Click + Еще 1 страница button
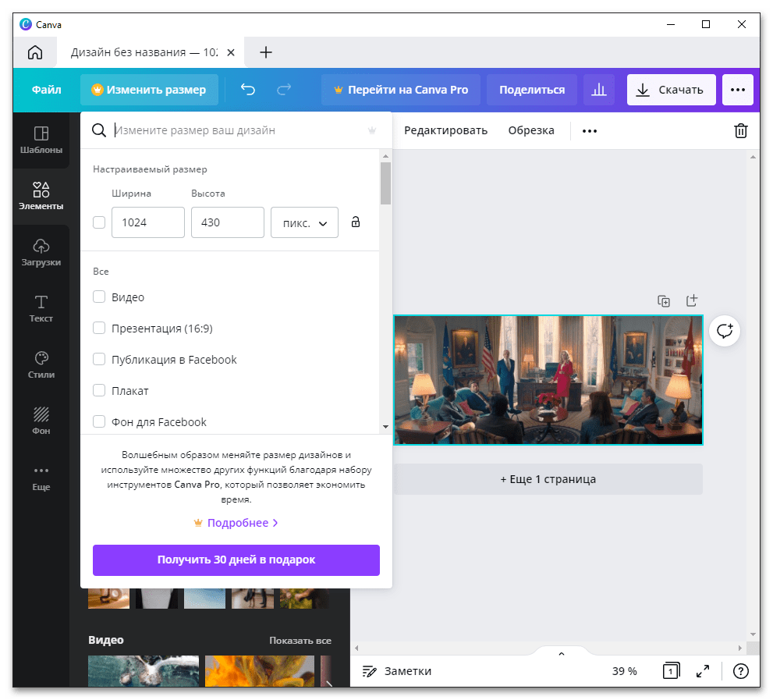This screenshot has height=700, width=773. click(548, 479)
